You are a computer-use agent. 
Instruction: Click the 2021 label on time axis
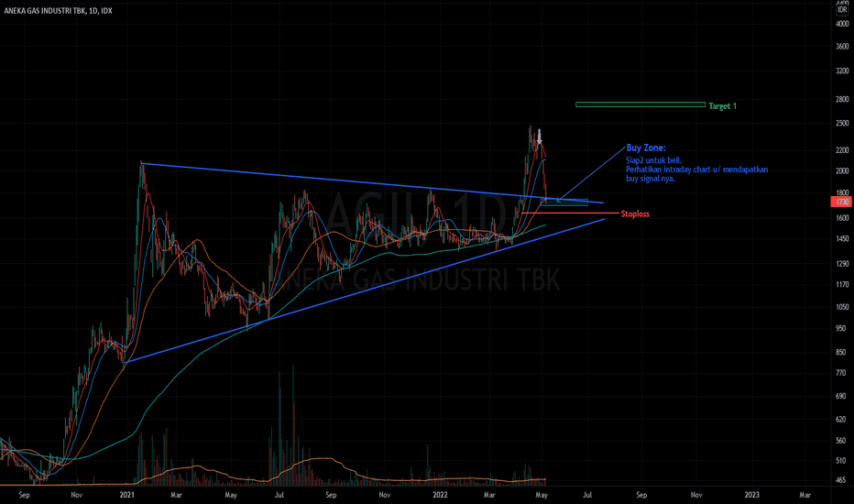(x=126, y=495)
